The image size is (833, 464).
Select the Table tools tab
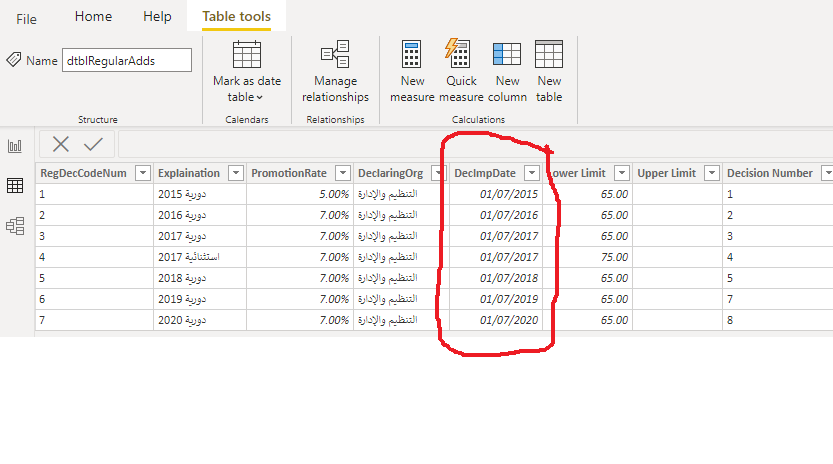[236, 16]
